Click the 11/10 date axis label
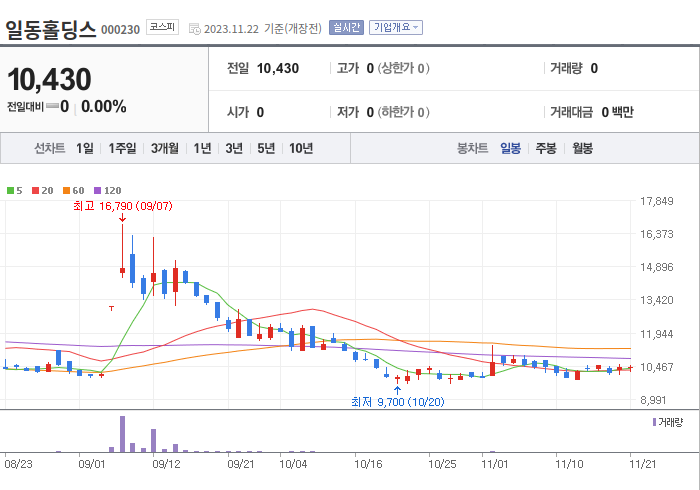The image size is (700, 490). click(x=569, y=464)
